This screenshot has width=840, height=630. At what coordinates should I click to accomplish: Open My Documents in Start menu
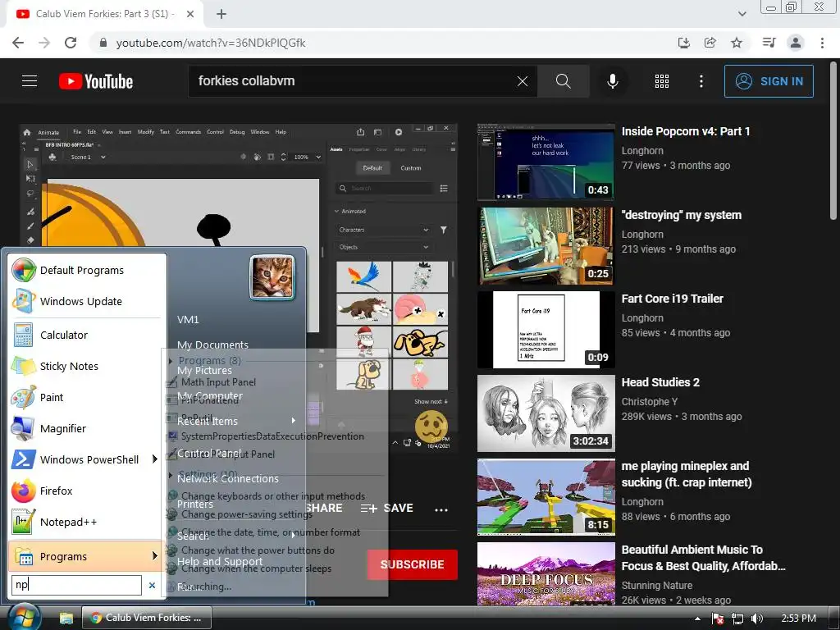pos(212,345)
